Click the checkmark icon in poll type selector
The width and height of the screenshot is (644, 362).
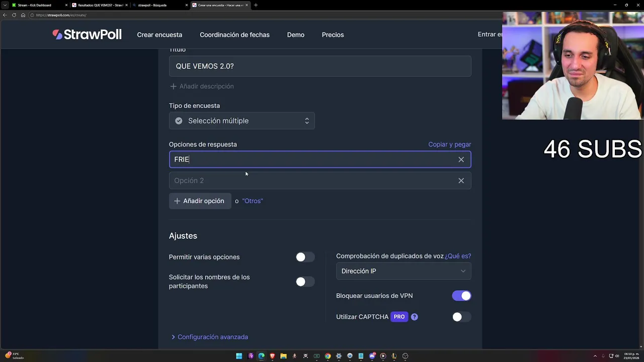pyautogui.click(x=179, y=121)
